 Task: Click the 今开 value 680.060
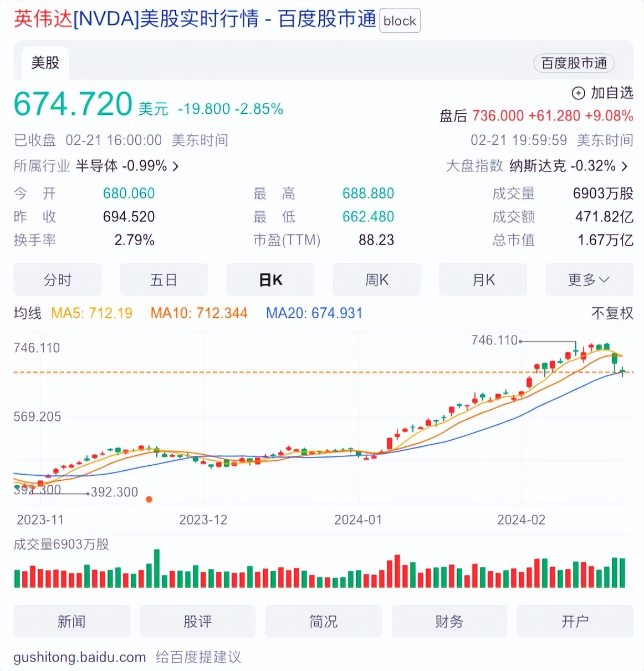click(x=129, y=194)
